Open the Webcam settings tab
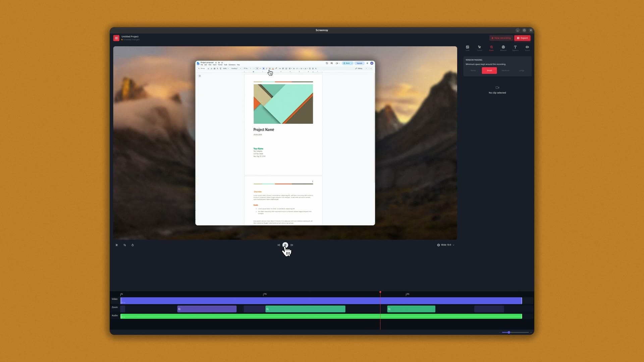Screen dimensions: 644x362 pyautogui.click(x=503, y=48)
